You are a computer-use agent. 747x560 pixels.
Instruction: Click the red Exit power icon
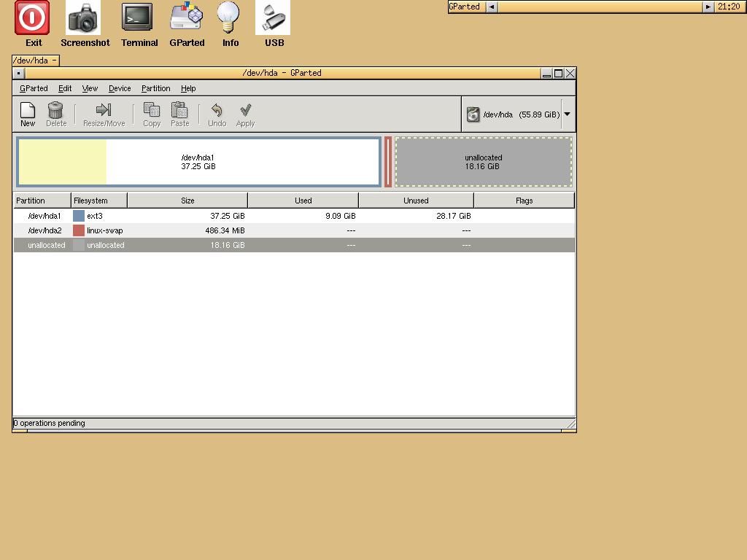click(x=33, y=18)
